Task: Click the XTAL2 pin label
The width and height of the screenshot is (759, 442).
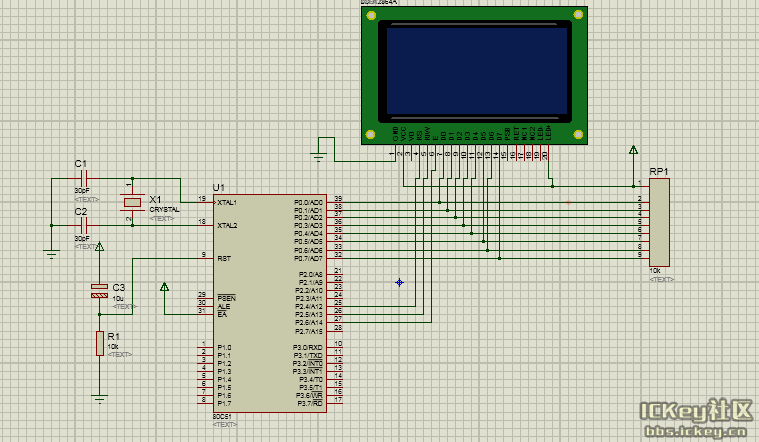Action: [227, 226]
